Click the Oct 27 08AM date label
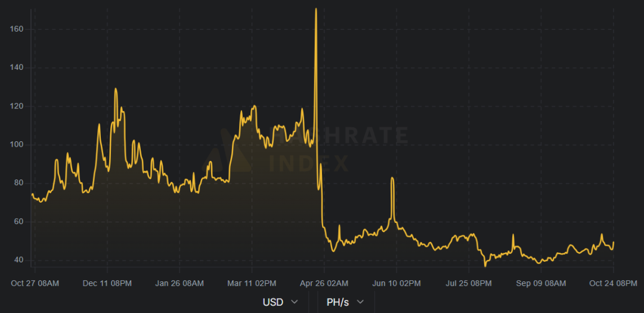644x313 pixels. coord(35,283)
